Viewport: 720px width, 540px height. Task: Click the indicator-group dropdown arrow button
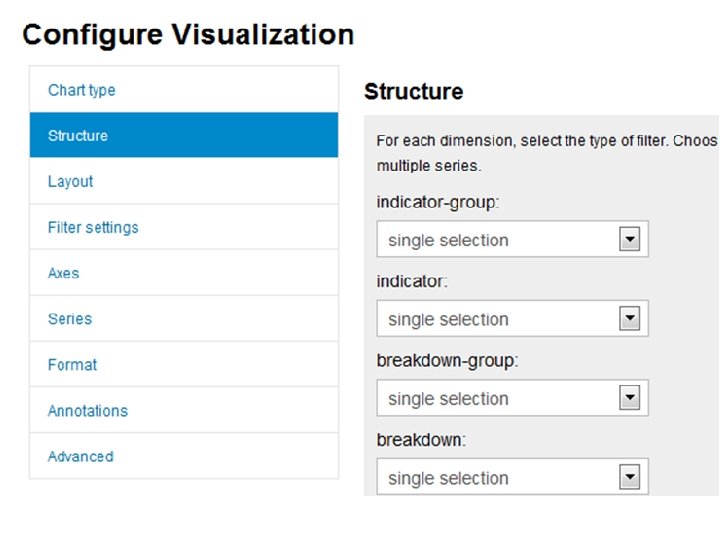coord(629,240)
